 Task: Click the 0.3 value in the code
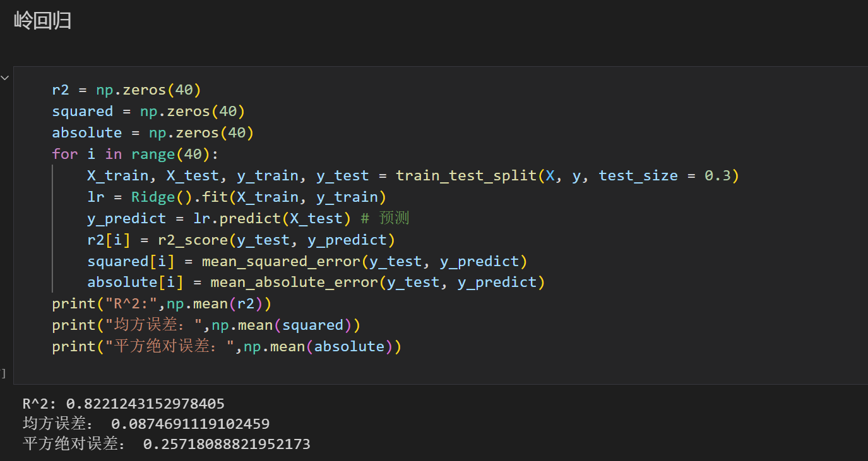click(718, 176)
